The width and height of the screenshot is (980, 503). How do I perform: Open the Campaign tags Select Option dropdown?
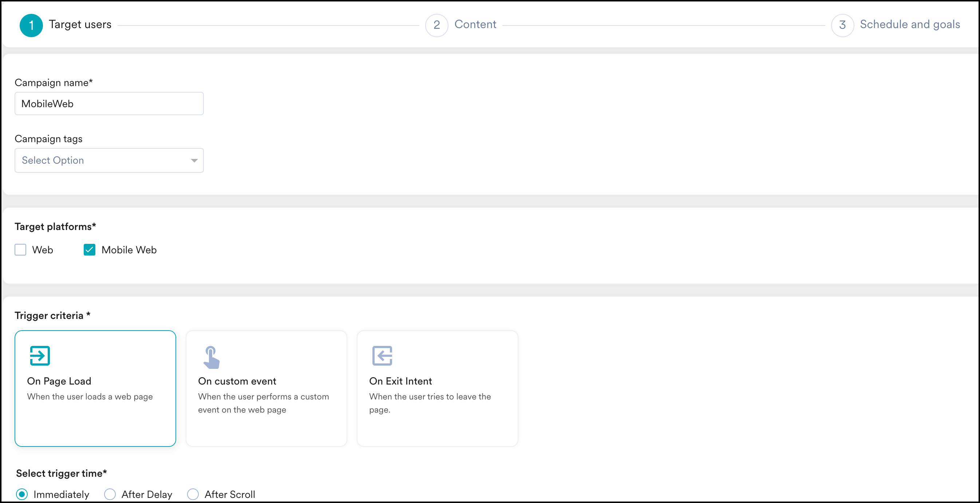point(103,160)
